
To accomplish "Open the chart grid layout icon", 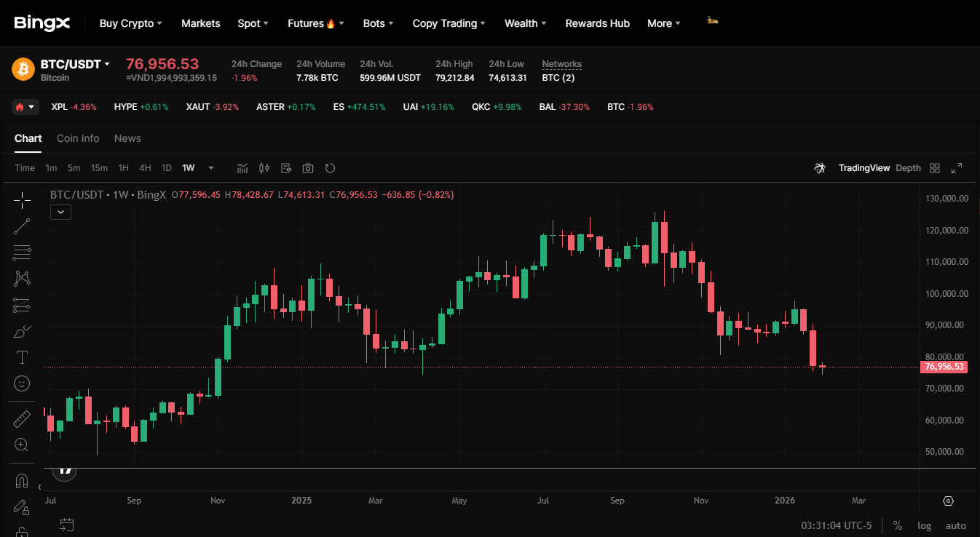I will (x=936, y=168).
